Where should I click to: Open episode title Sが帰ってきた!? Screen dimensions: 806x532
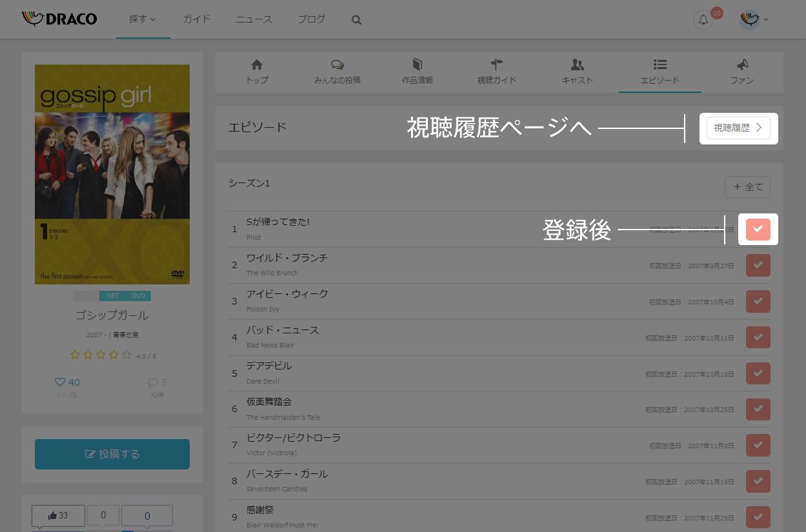tap(278, 222)
